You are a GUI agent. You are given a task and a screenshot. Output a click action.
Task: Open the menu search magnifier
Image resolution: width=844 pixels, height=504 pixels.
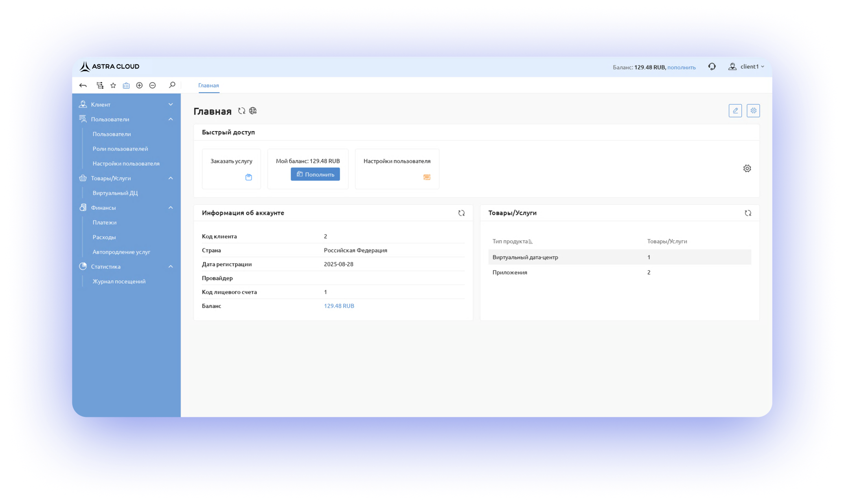coord(172,85)
